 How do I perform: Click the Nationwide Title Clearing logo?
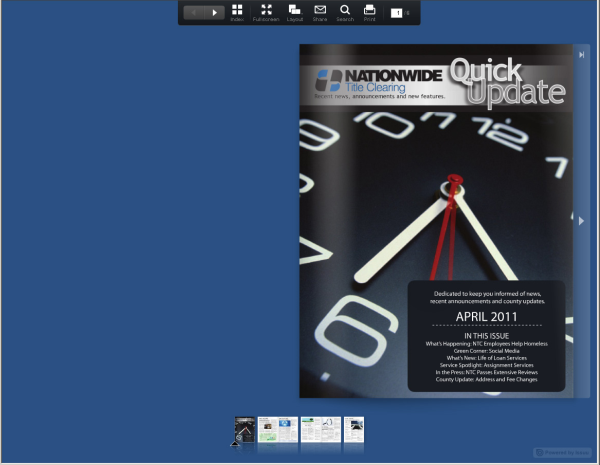379,80
